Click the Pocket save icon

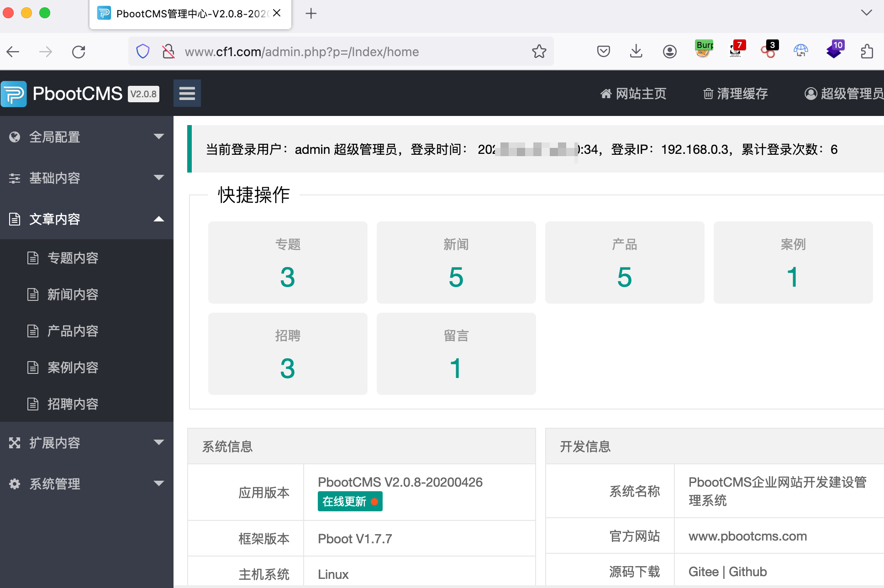point(604,52)
